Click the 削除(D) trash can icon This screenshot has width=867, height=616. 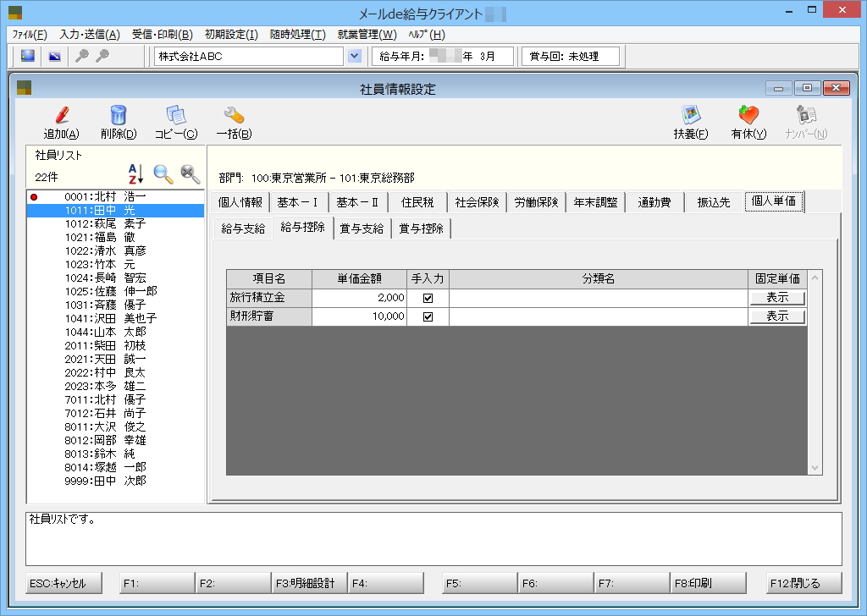click(118, 115)
